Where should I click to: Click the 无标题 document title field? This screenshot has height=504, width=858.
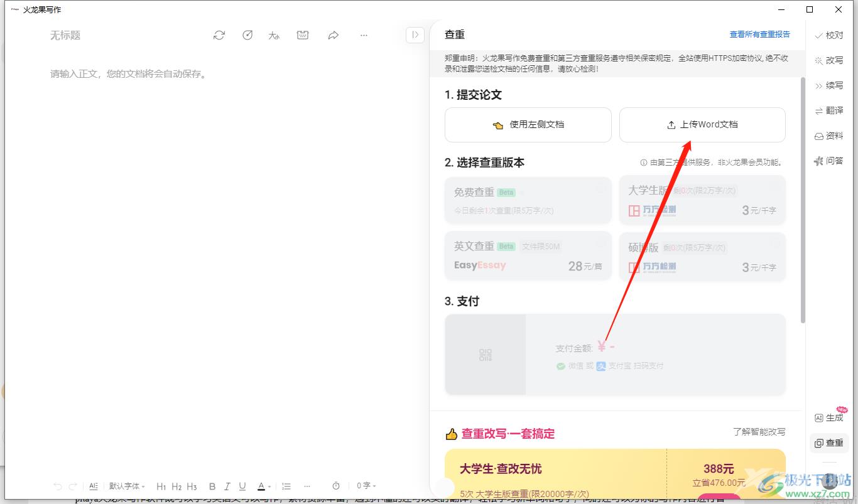click(x=65, y=36)
